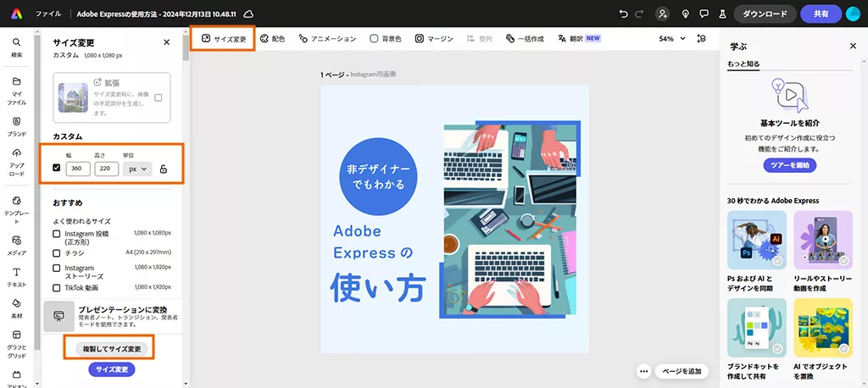Check the Instagram ストーリーズ size option
The height and width of the screenshot is (388, 868).
[57, 269]
